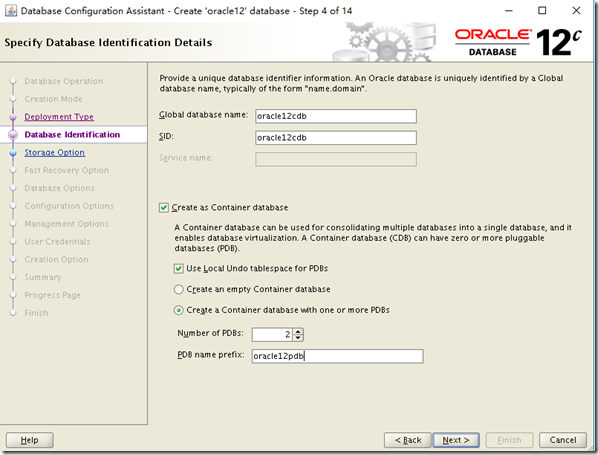Screen dimensions: 599x455
Task: Click the Storage Option step bullet
Action: 13,153
